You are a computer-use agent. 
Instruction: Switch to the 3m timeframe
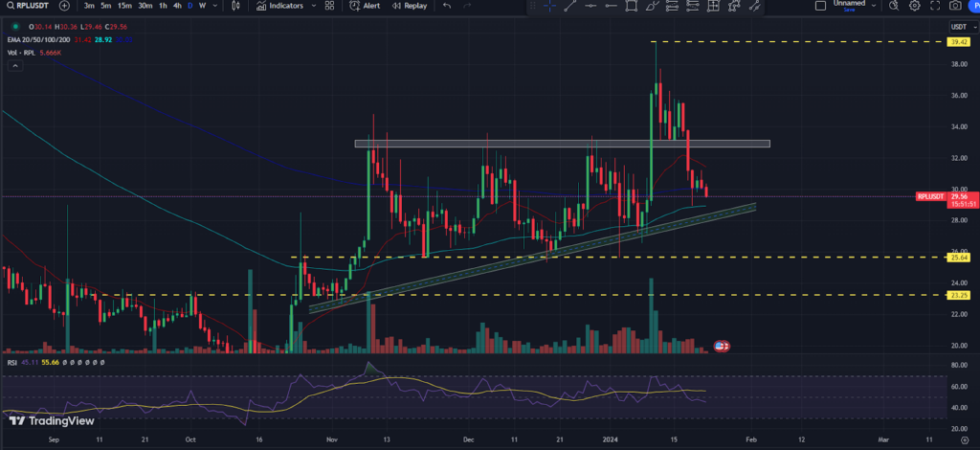(89, 6)
